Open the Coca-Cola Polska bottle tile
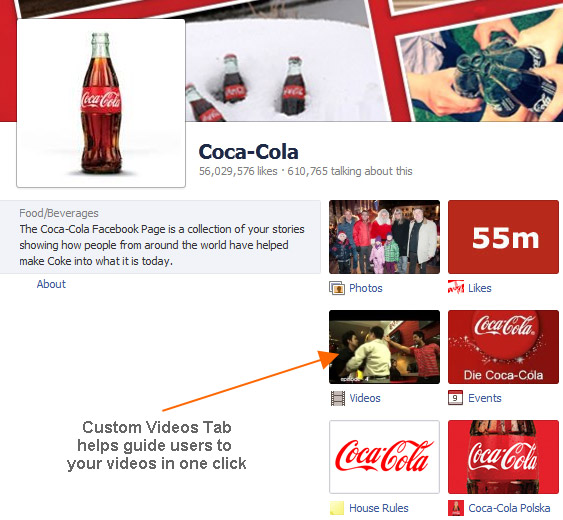This screenshot has height=520, width=563. pyautogui.click(x=503, y=457)
